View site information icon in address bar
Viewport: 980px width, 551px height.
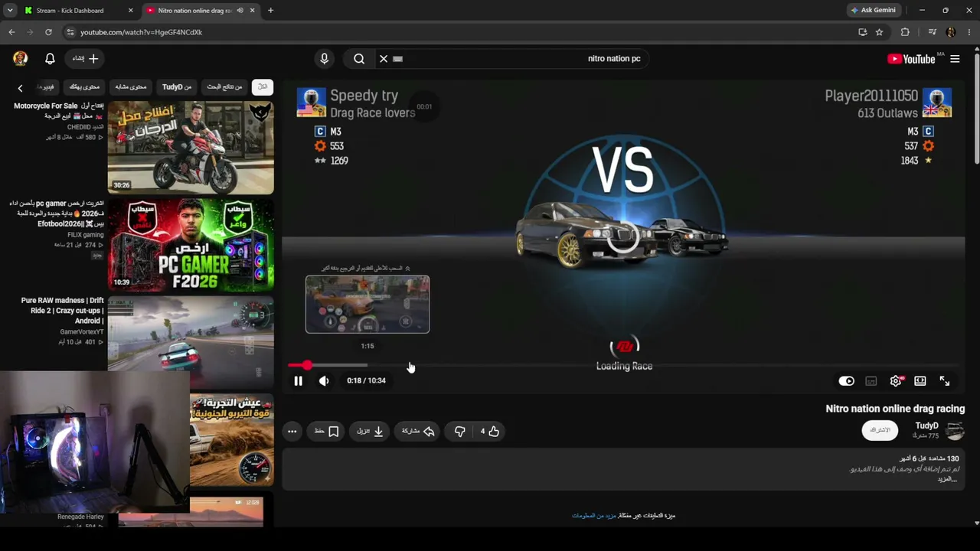pos(70,32)
